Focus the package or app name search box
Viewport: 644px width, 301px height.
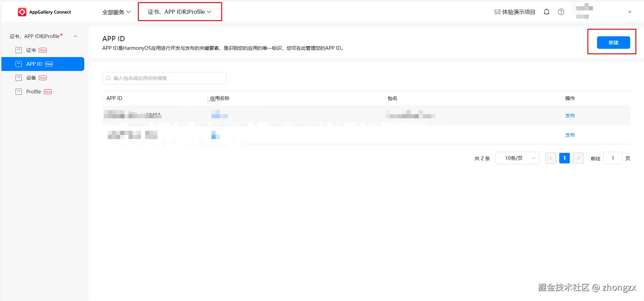(x=164, y=78)
